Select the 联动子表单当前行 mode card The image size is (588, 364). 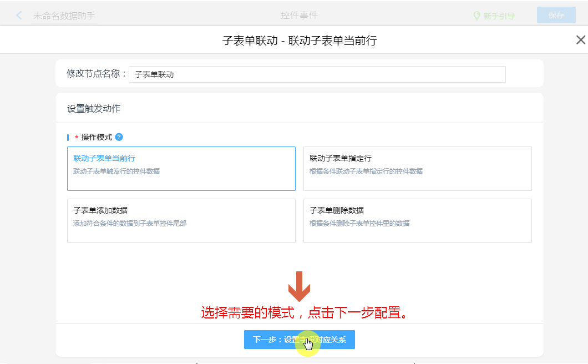181,169
